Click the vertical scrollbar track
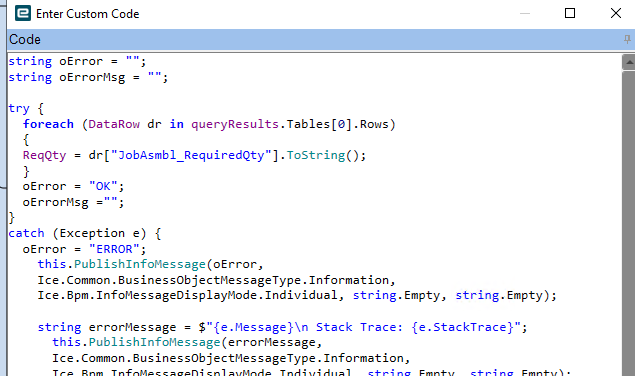This screenshot has width=635, height=376. (629, 223)
